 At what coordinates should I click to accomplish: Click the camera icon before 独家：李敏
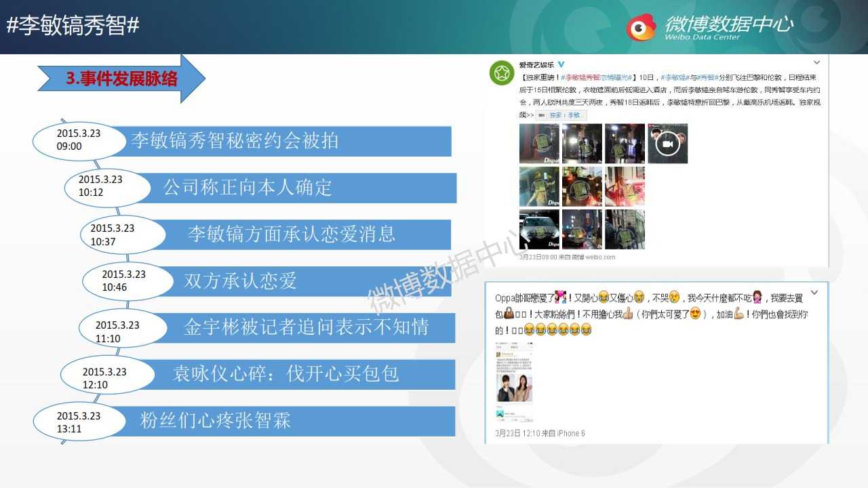coord(541,115)
